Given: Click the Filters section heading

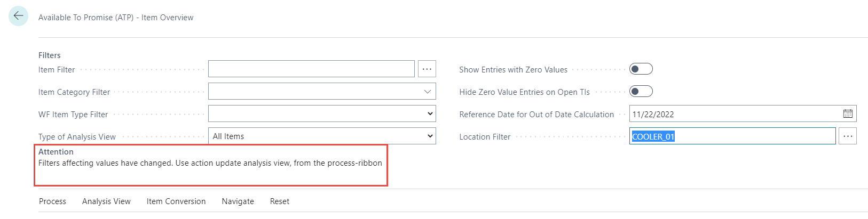Looking at the screenshot, I should click(50, 55).
